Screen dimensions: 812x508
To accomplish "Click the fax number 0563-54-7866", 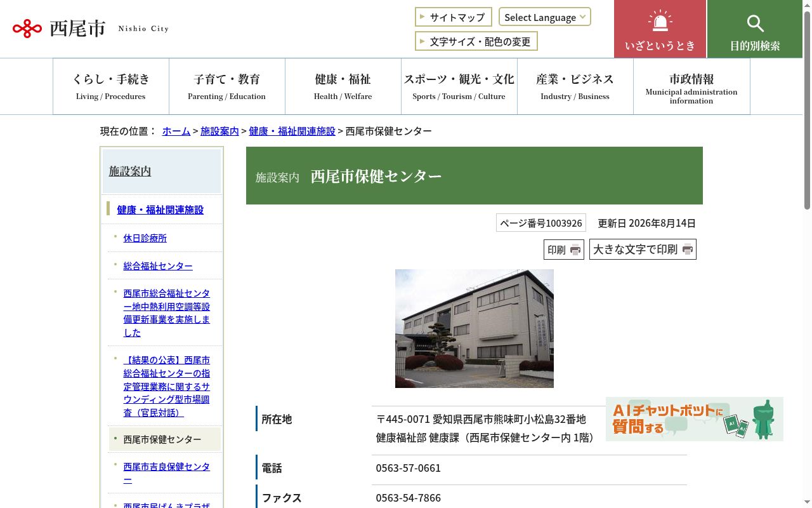I will [x=409, y=498].
